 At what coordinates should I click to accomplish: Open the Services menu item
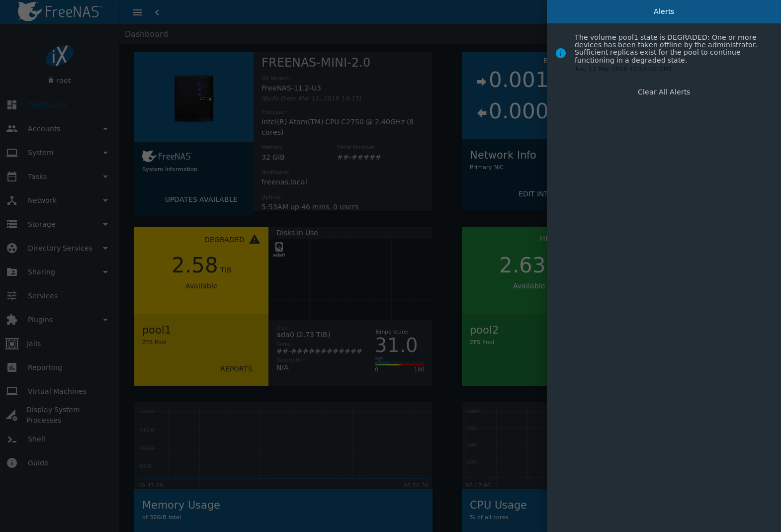pyautogui.click(x=60, y=296)
